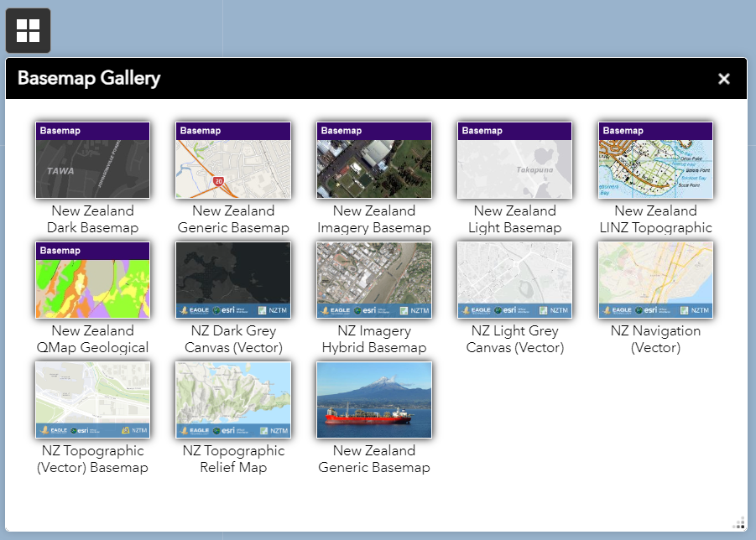Select the NZ Imagery Hybrid Basemap

point(373,279)
